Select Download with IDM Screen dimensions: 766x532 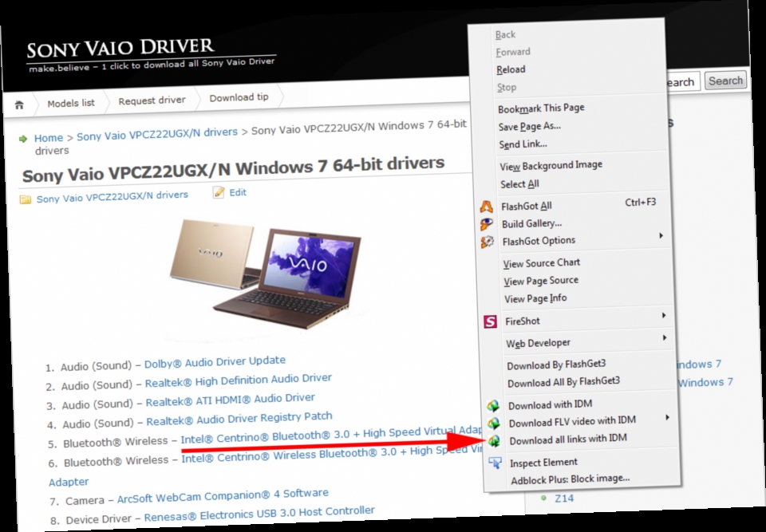click(x=550, y=405)
